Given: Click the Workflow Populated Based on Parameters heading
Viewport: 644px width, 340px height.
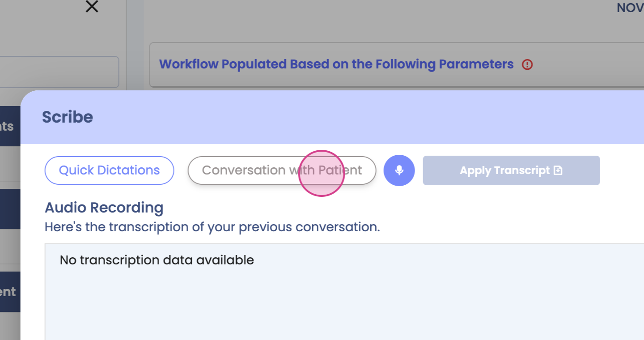Looking at the screenshot, I should (x=336, y=64).
